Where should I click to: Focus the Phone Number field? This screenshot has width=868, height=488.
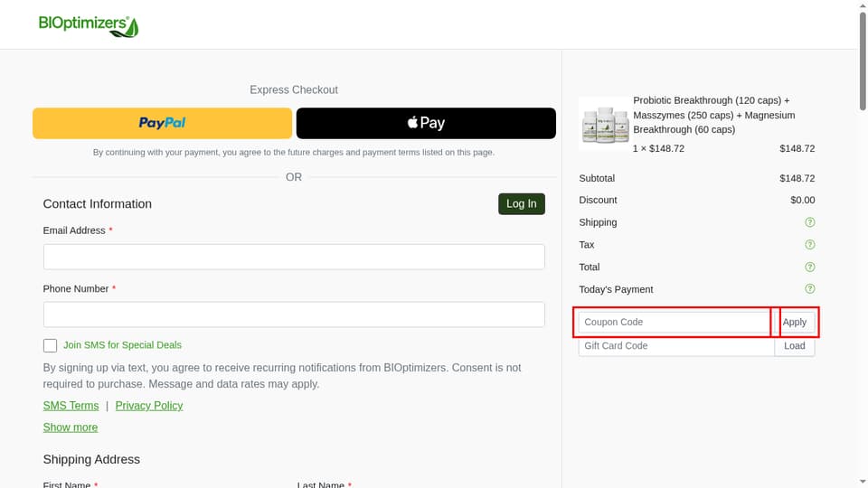point(294,314)
